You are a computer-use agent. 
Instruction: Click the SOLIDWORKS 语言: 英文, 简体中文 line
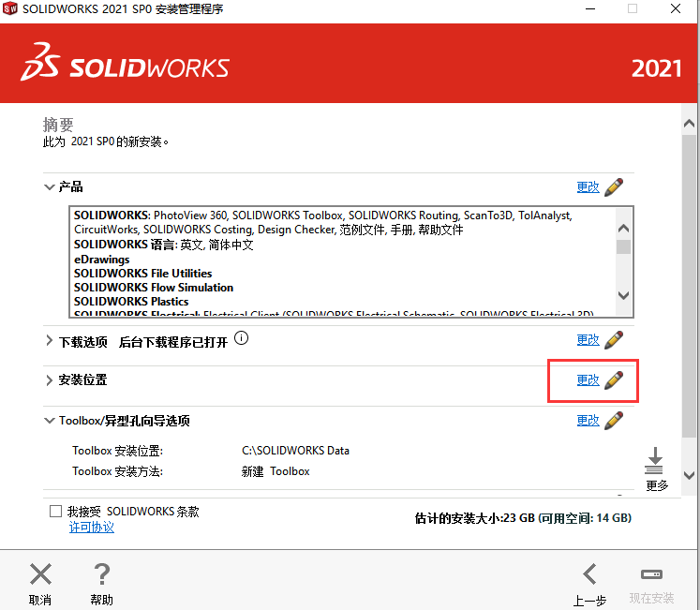(x=164, y=245)
